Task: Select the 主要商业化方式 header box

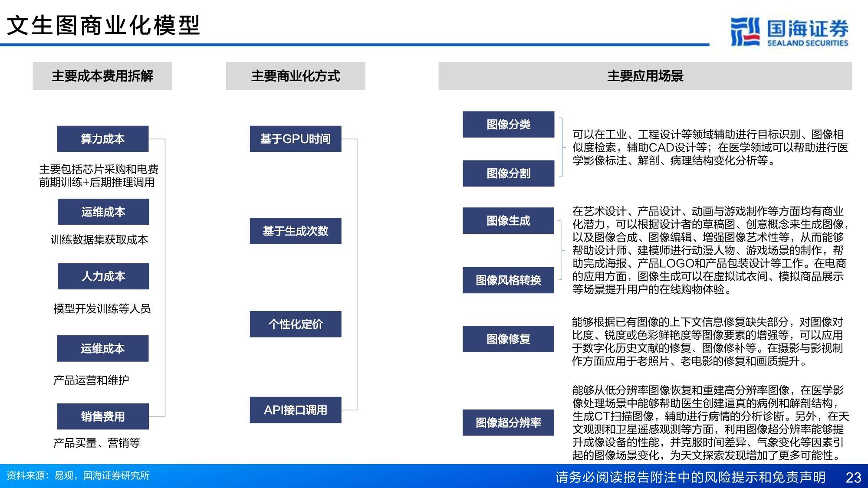Action: point(296,76)
